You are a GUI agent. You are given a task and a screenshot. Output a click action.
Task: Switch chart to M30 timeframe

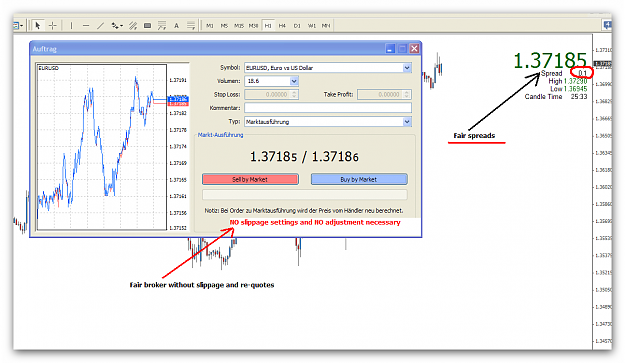point(253,26)
